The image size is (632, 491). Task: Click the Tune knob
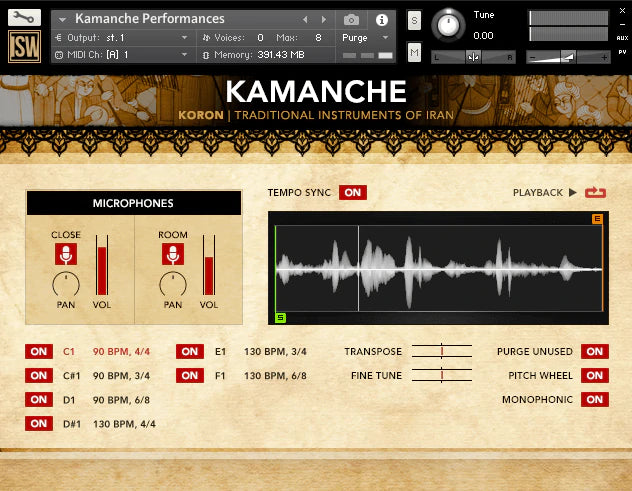(x=448, y=25)
